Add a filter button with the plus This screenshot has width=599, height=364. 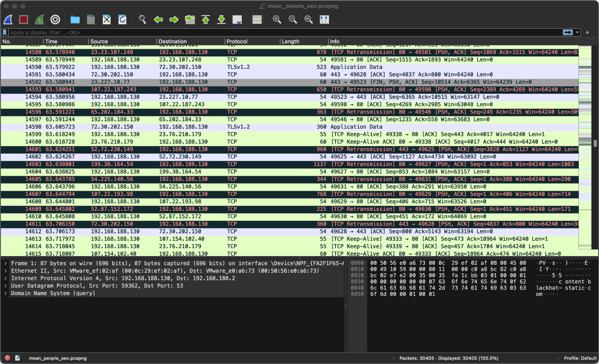(x=587, y=33)
